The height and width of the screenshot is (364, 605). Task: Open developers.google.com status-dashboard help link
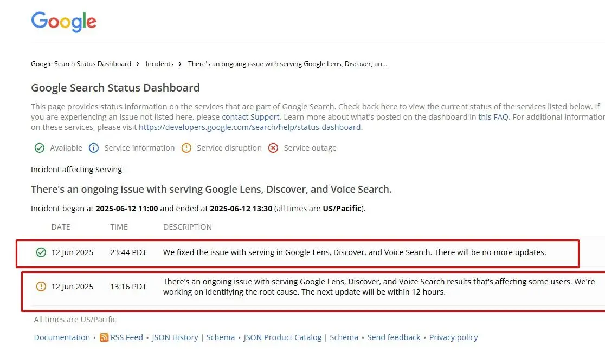pos(249,127)
